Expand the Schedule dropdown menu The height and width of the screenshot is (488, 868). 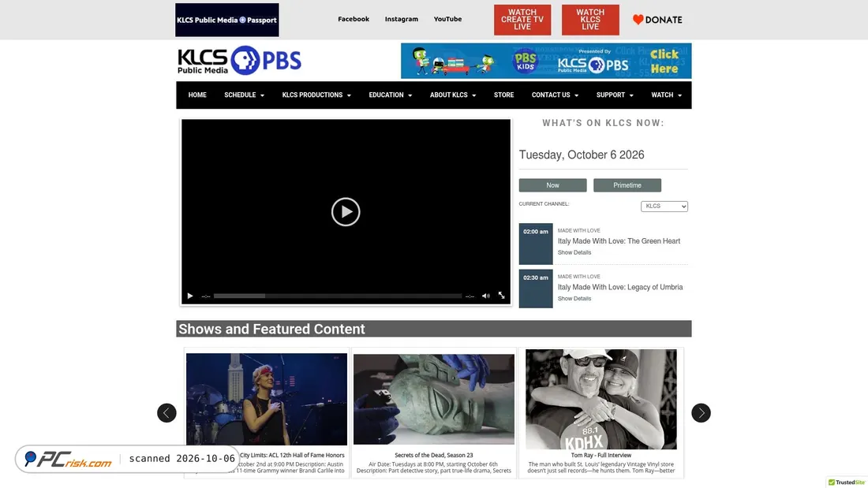point(244,95)
